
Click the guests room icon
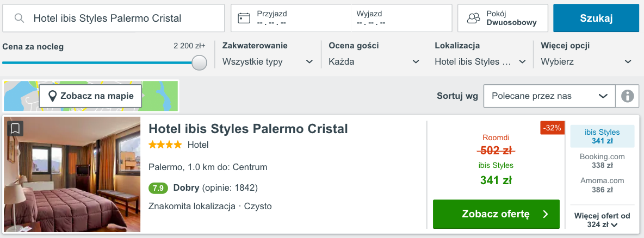tap(474, 18)
